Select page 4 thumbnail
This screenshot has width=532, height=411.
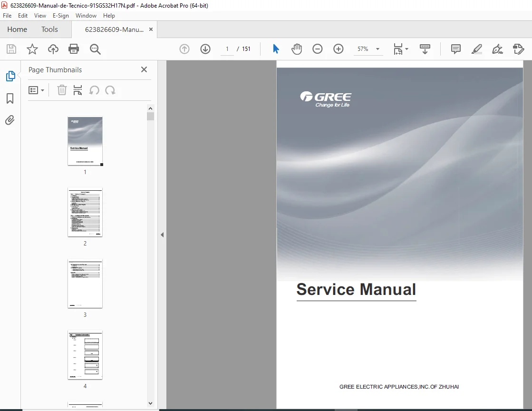click(x=85, y=355)
